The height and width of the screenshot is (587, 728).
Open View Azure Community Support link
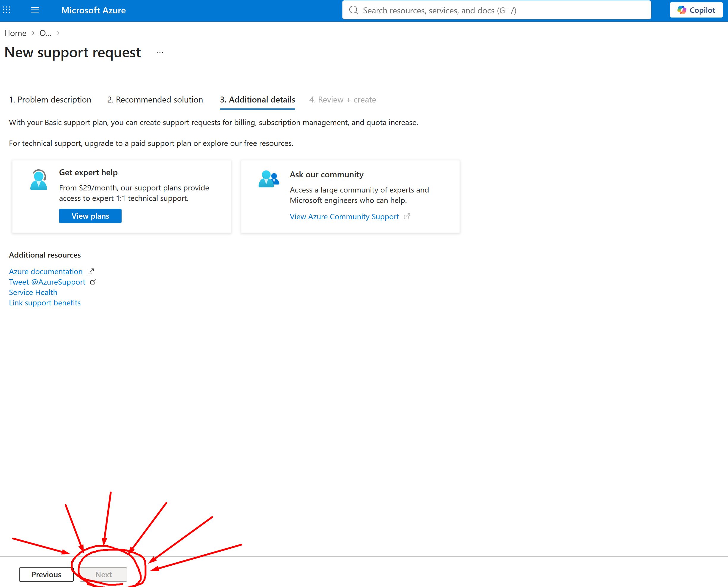344,217
